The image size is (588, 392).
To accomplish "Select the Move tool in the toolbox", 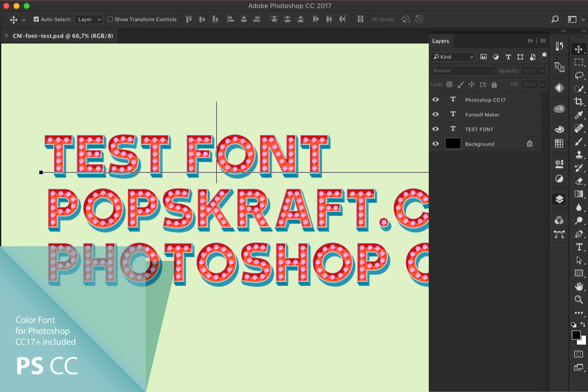I will (579, 49).
